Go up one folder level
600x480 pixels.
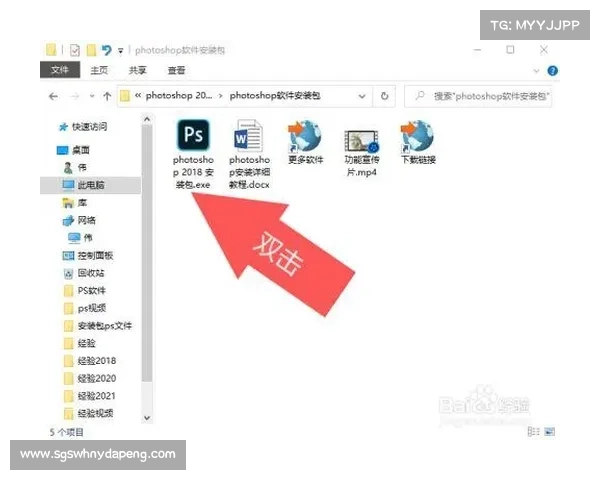click(107, 96)
